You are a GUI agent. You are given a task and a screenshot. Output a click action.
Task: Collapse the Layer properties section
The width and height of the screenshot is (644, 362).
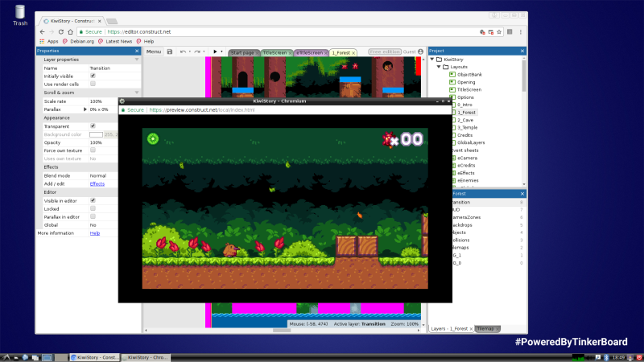pos(137,60)
